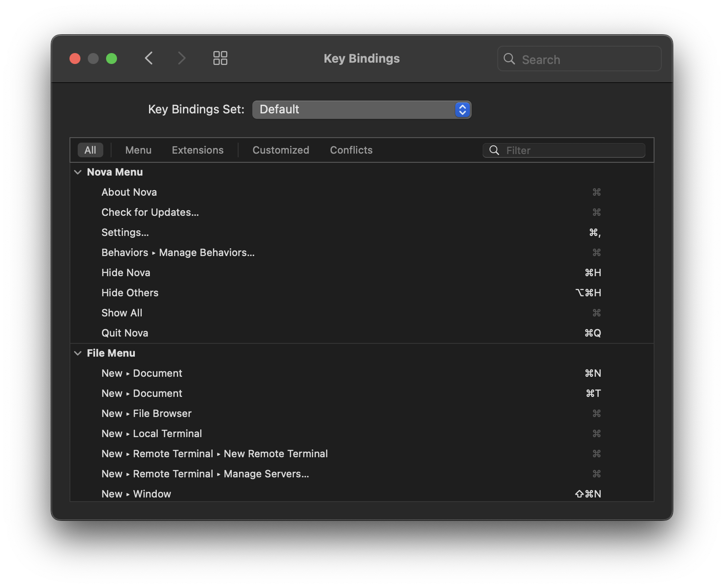Click empty shortcut field for About Nova
This screenshot has height=588, width=724.
(x=596, y=192)
